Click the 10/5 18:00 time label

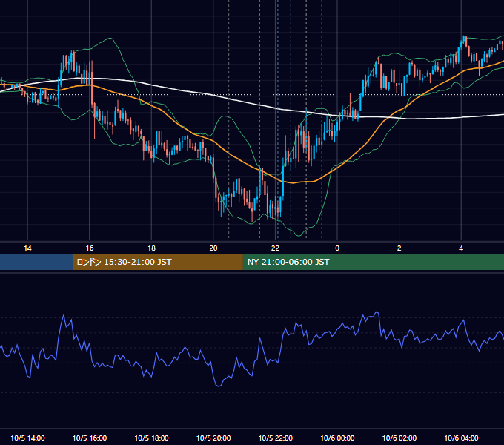tap(151, 438)
